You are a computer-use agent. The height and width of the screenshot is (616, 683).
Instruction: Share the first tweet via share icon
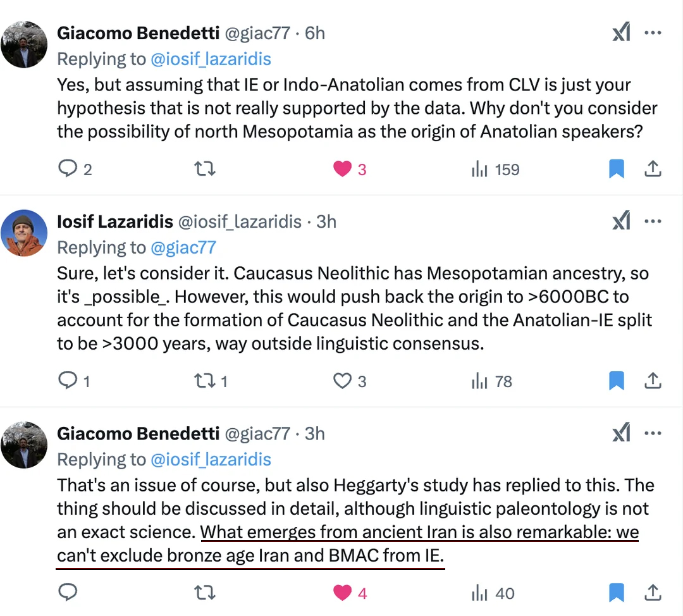653,169
